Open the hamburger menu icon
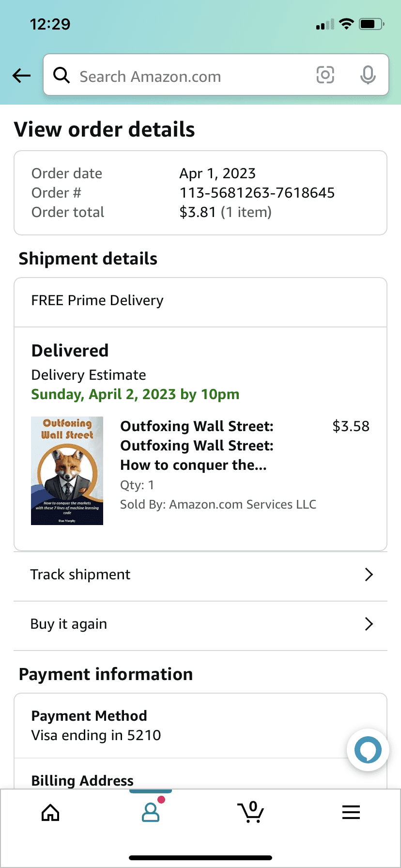The image size is (401, 868). coord(351,812)
